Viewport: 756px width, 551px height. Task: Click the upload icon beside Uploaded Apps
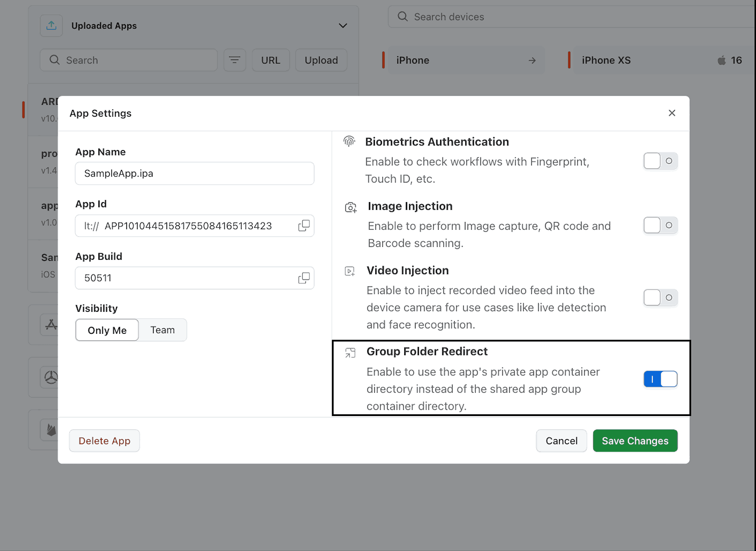click(x=51, y=25)
